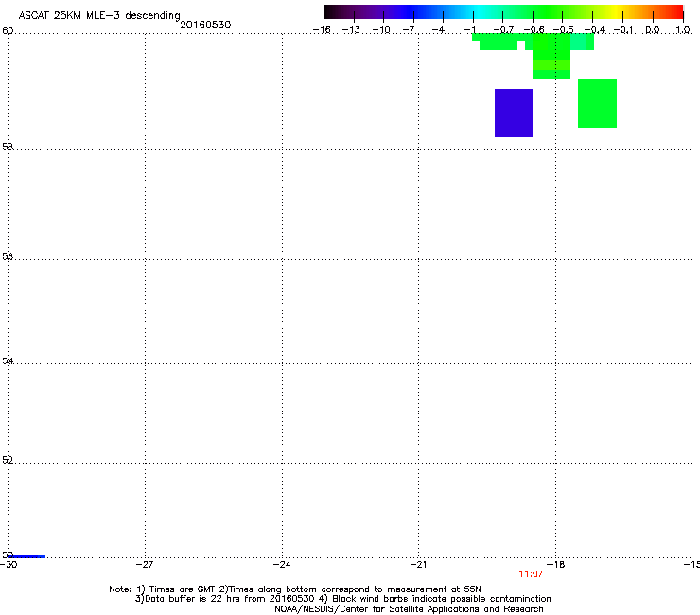Click latitude axis label '52'
This screenshot has height=615, width=700.
(8, 460)
